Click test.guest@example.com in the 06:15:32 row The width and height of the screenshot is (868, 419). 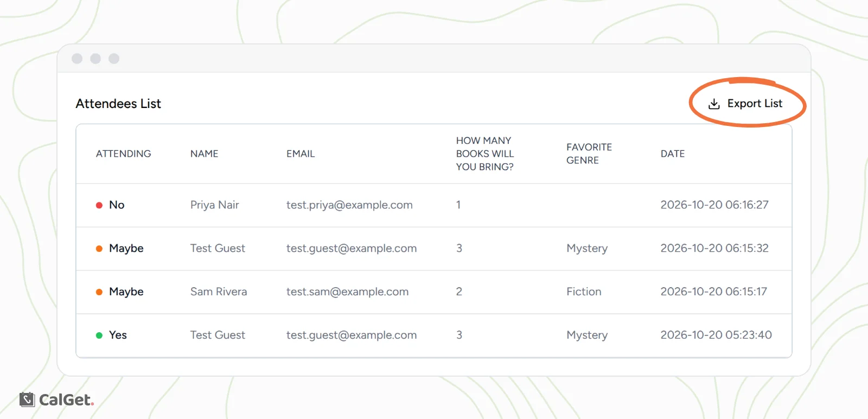coord(352,249)
